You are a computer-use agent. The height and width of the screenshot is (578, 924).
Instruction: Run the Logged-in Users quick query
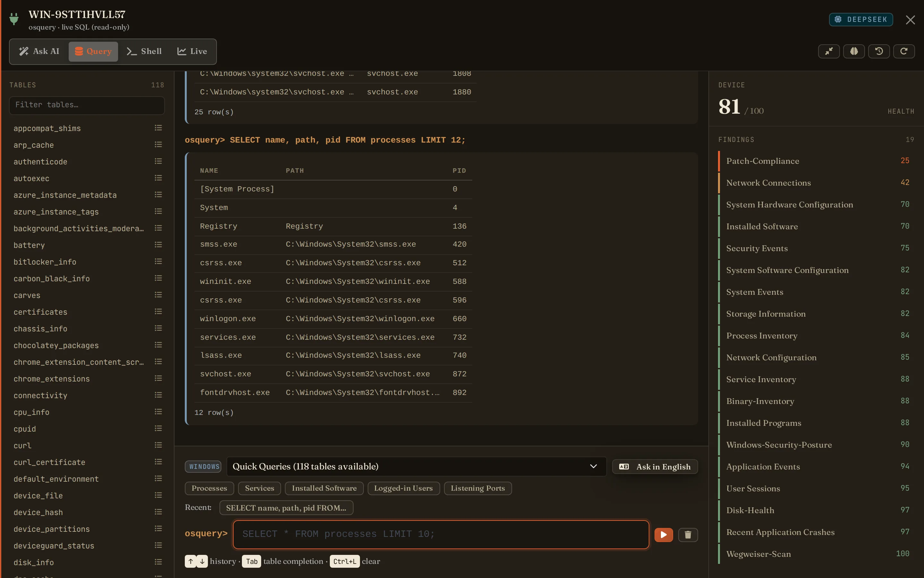coord(403,488)
